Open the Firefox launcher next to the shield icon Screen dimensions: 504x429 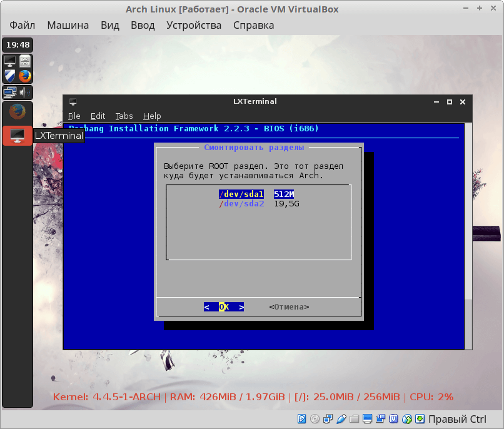[x=25, y=76]
